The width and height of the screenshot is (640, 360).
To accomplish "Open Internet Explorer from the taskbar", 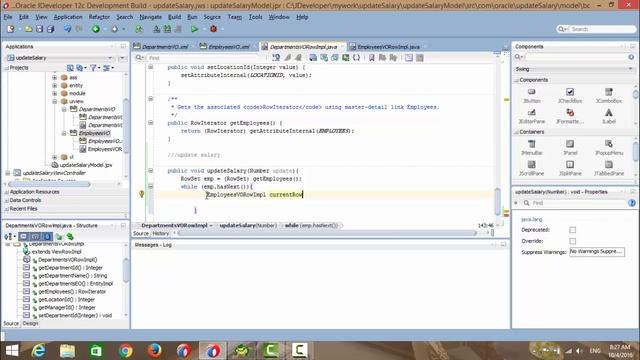I will [38, 350].
